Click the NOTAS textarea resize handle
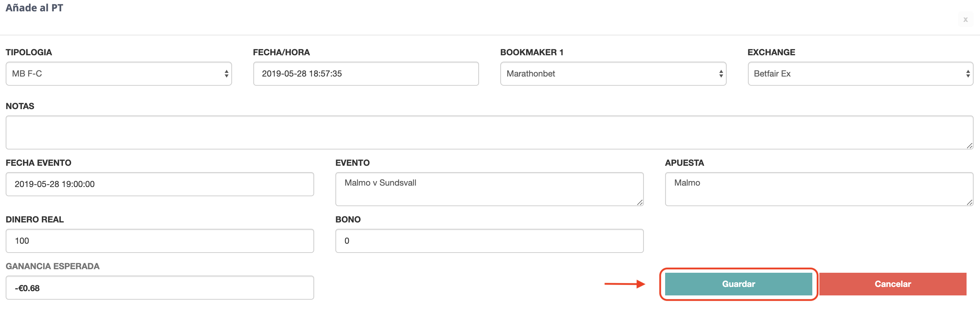This screenshot has width=980, height=311. click(x=969, y=146)
